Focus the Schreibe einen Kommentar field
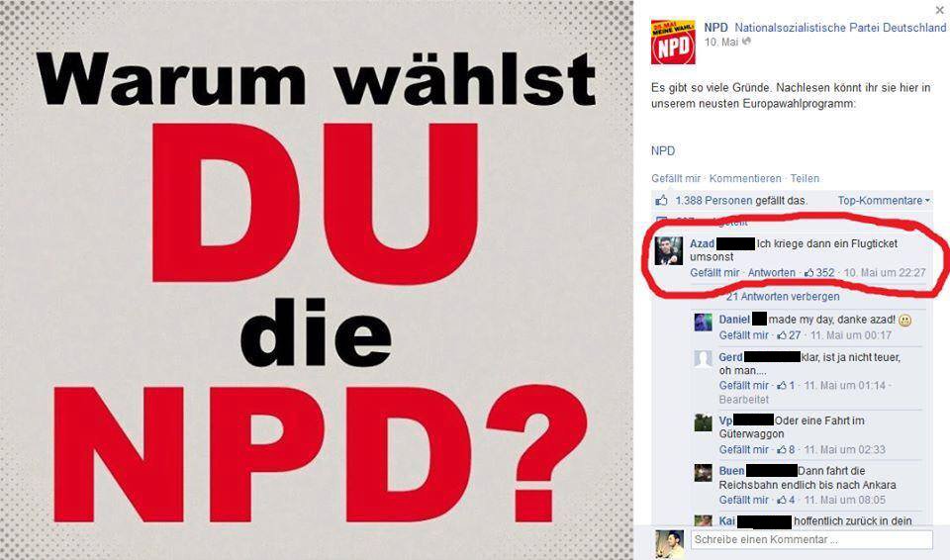Viewport: 950px width, 560px height. click(812, 539)
